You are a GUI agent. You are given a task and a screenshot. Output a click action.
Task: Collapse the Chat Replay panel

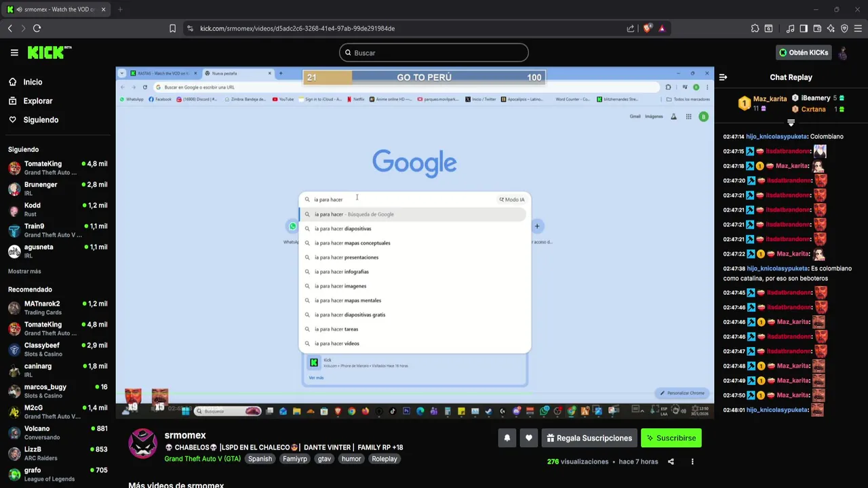pyautogui.click(x=723, y=77)
